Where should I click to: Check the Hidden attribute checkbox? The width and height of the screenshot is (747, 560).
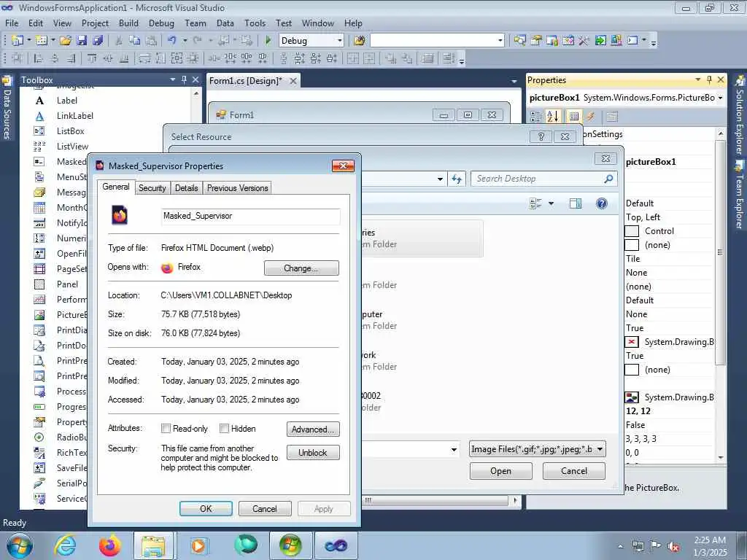[x=224, y=429]
